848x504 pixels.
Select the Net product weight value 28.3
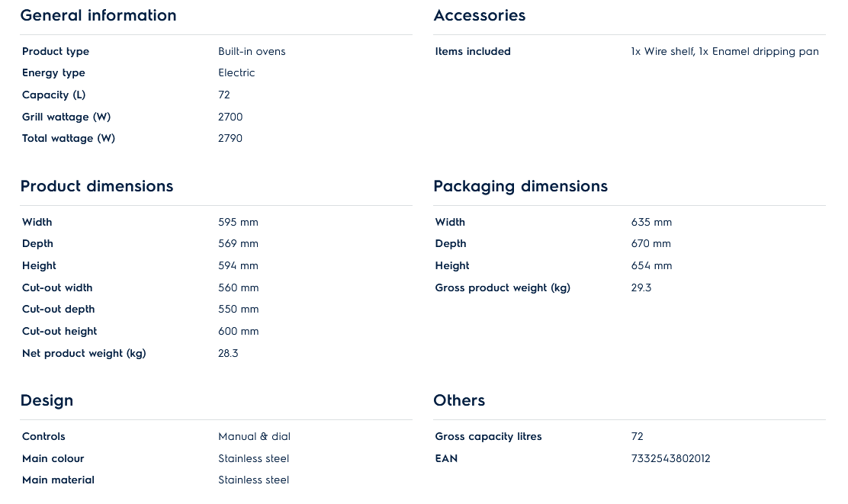[x=228, y=353]
